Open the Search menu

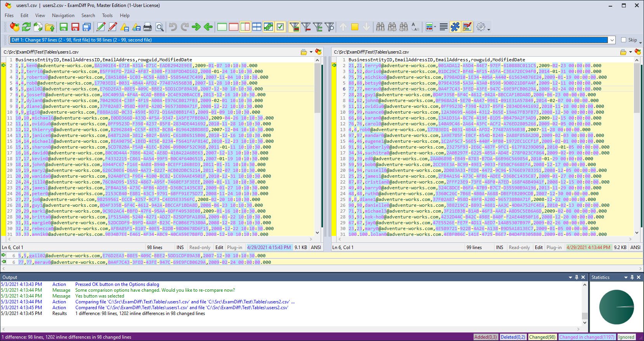(x=88, y=16)
